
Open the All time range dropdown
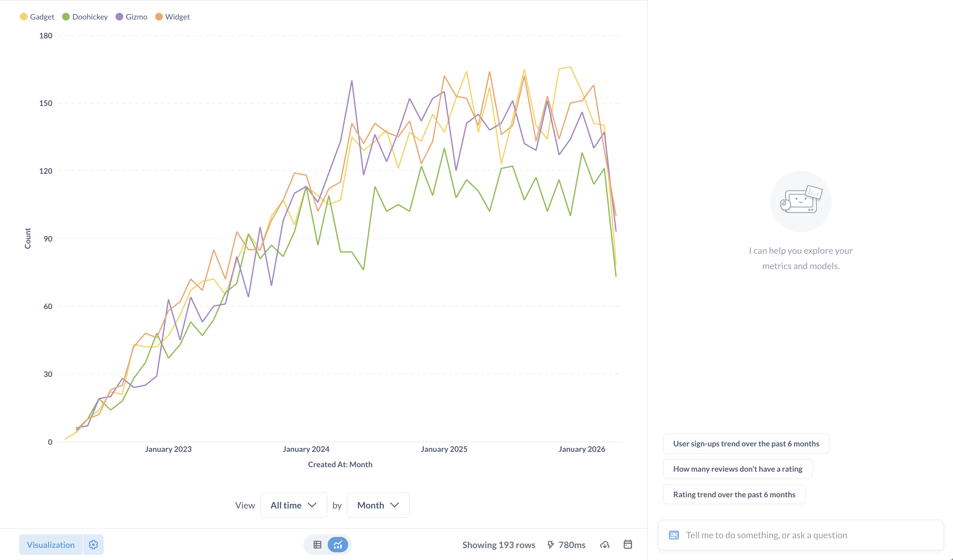pos(293,505)
